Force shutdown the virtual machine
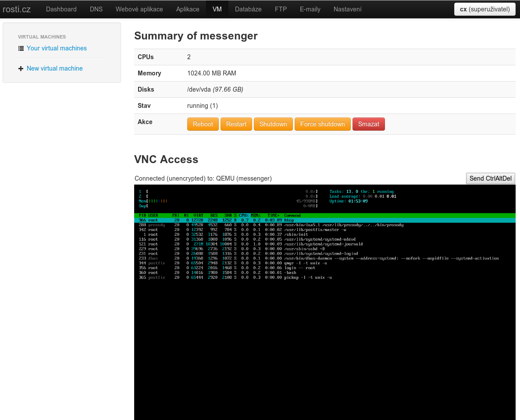 [x=323, y=124]
